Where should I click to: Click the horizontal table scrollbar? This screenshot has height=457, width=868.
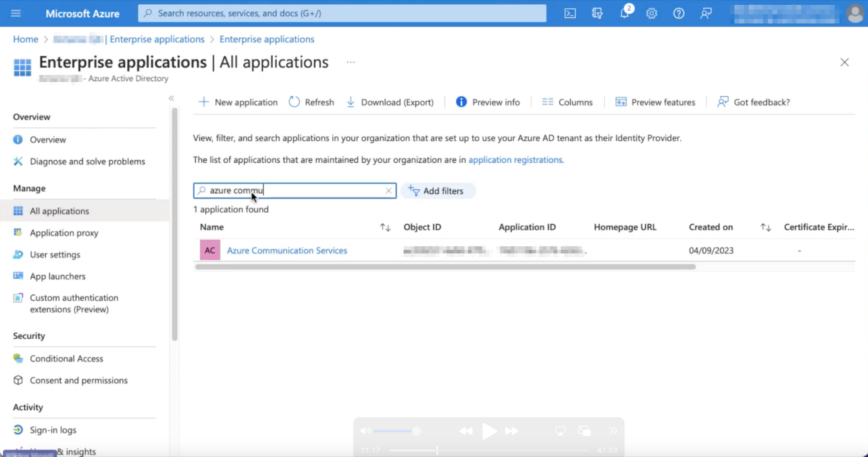point(445,267)
